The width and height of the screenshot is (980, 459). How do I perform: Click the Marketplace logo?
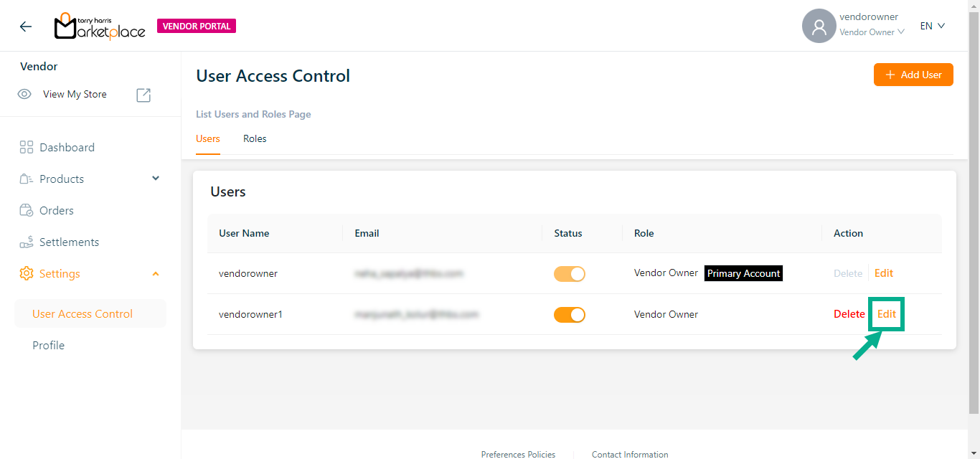100,27
